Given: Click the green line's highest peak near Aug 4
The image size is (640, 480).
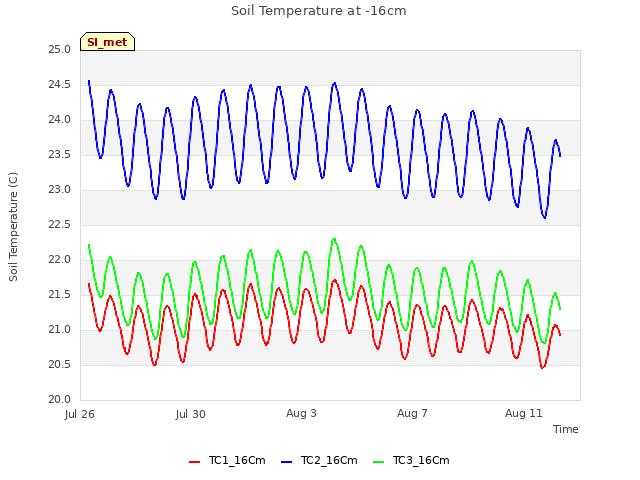Looking at the screenshot, I should tap(334, 239).
